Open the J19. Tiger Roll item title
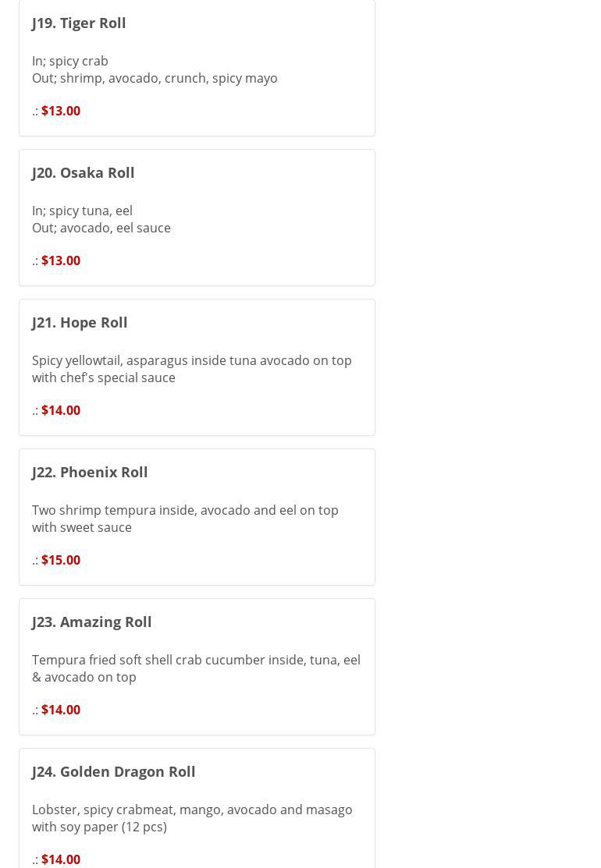 click(x=79, y=23)
